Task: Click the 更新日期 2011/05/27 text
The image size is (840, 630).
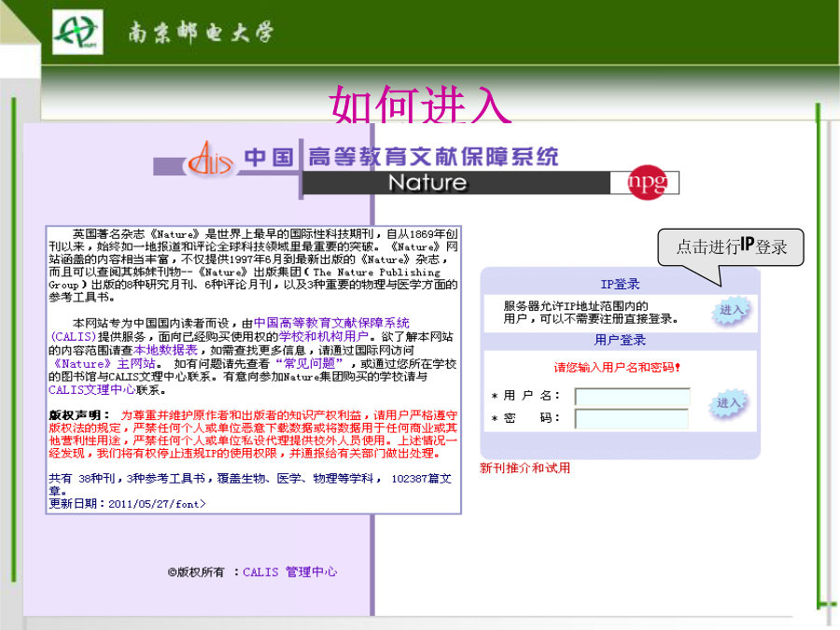Action: (x=127, y=504)
